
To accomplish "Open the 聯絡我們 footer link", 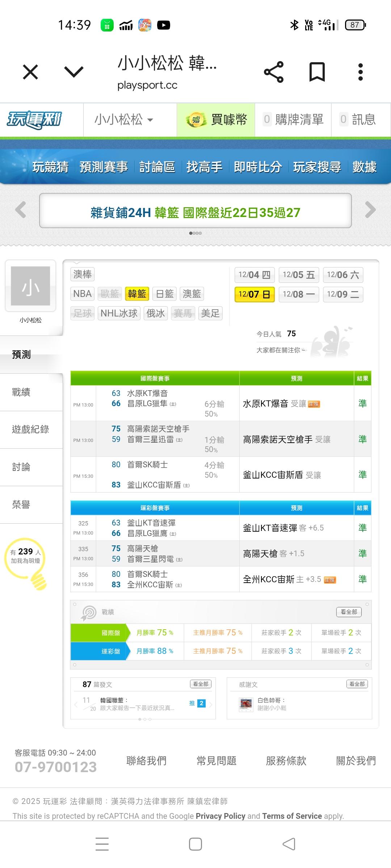I will click(x=146, y=761).
